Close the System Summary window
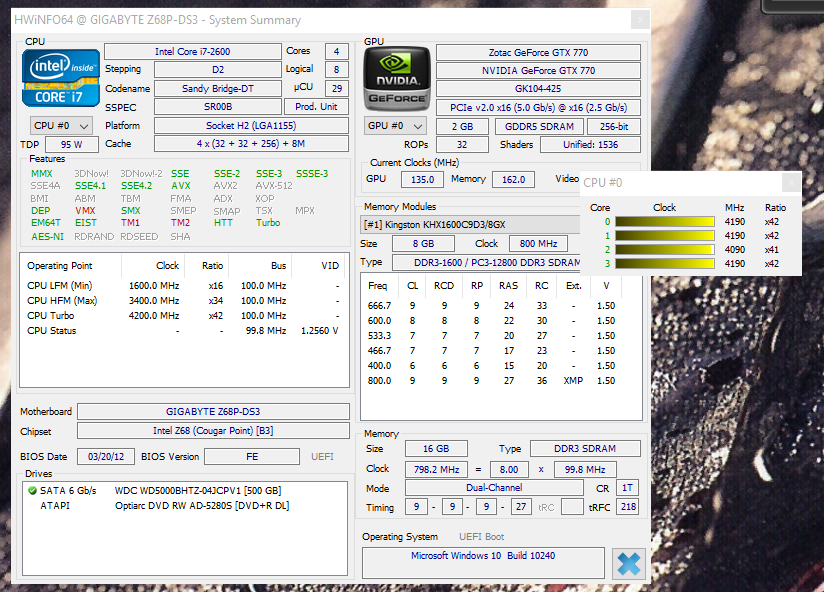This screenshot has height=592, width=824. pos(640,20)
